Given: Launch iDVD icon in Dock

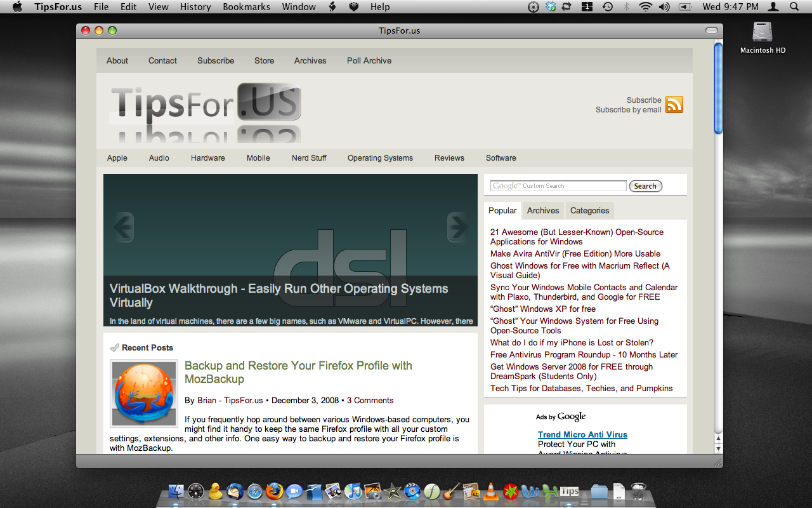Looking at the screenshot, I should 412,491.
